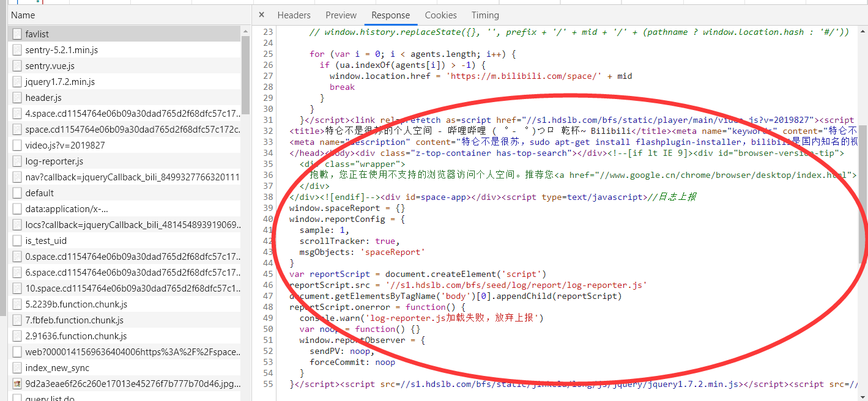The width and height of the screenshot is (868, 401).
Task: Click the Name column header
Action: [23, 15]
